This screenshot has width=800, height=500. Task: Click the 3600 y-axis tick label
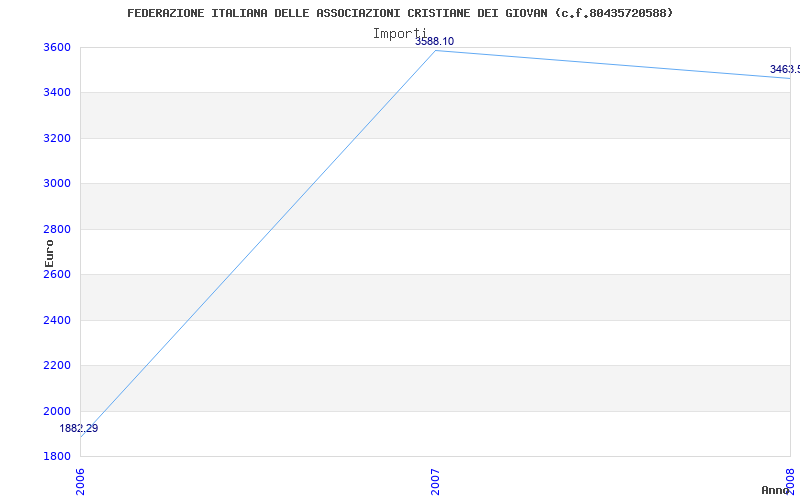tap(57, 47)
